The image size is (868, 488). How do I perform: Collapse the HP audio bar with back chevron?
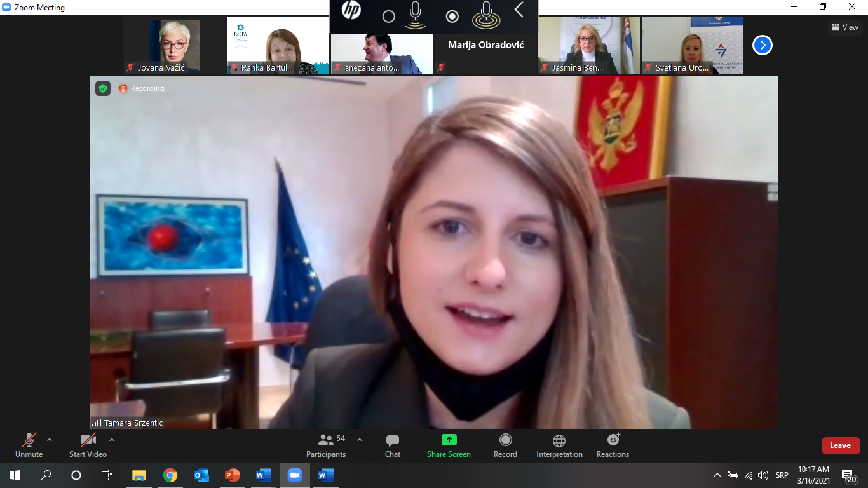(519, 10)
